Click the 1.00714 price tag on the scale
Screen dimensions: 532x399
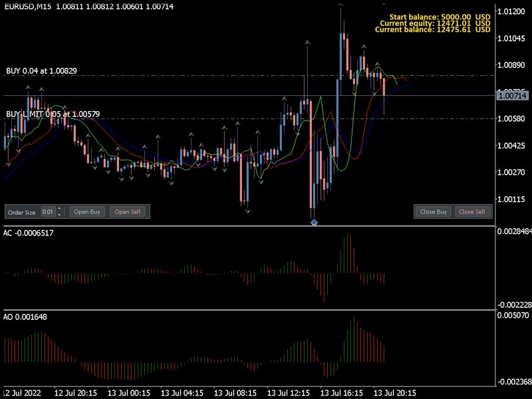point(512,95)
